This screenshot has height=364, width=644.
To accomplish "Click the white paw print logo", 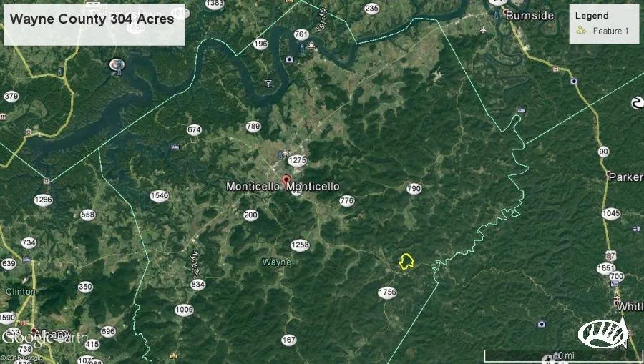I will coord(603,334).
